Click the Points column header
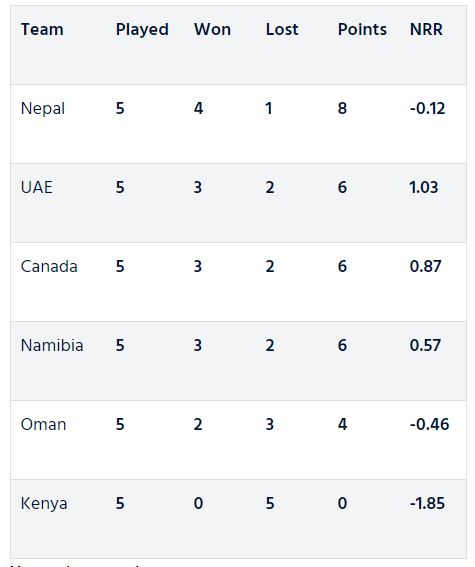 (x=362, y=29)
